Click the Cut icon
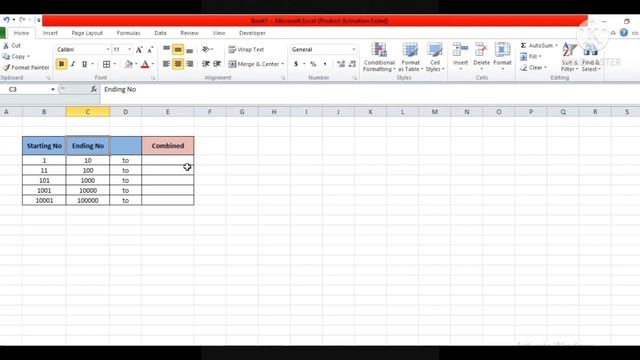Image resolution: width=640 pixels, height=360 pixels. coord(6,46)
